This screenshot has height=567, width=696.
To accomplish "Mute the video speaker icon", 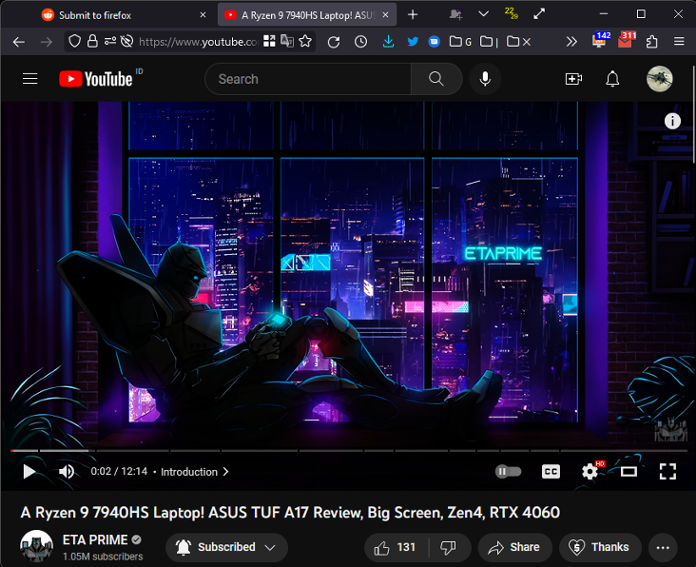I will tap(67, 472).
